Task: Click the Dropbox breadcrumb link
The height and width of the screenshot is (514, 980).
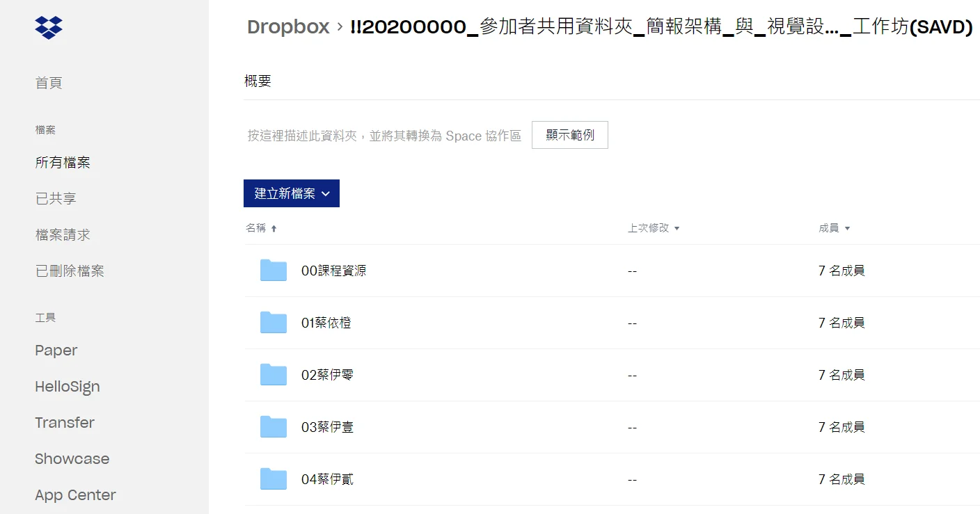Action: click(288, 27)
